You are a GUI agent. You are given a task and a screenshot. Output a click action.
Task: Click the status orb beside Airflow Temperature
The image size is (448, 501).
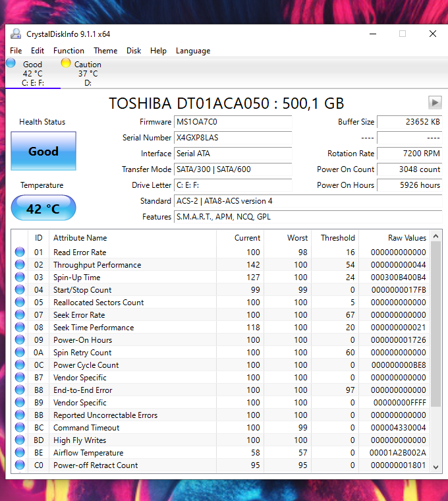20,453
